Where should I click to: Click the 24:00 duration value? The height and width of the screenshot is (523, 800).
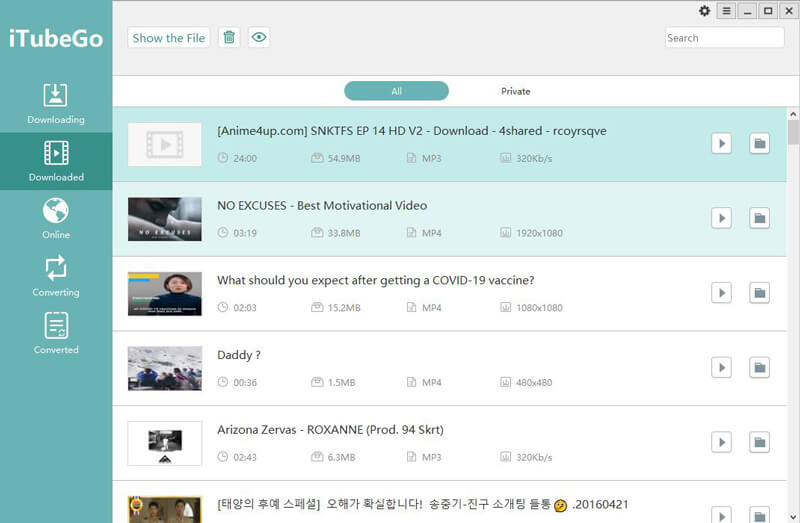[245, 159]
